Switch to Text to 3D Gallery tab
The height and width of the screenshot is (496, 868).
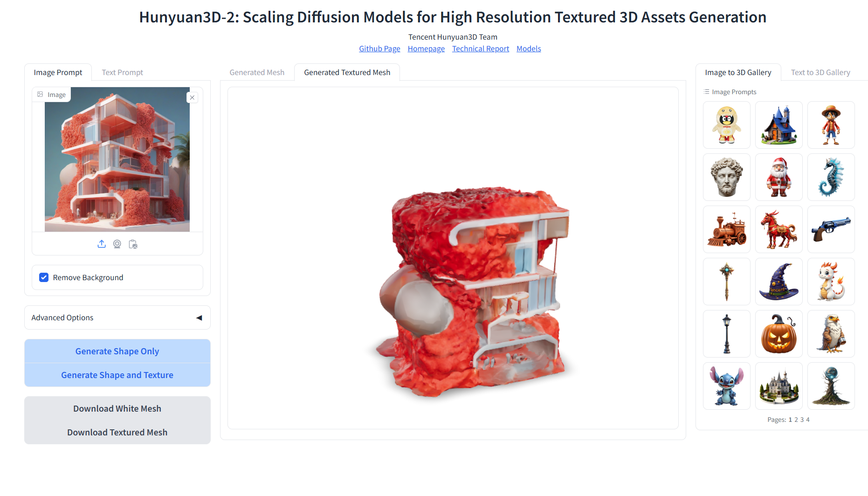pyautogui.click(x=820, y=72)
